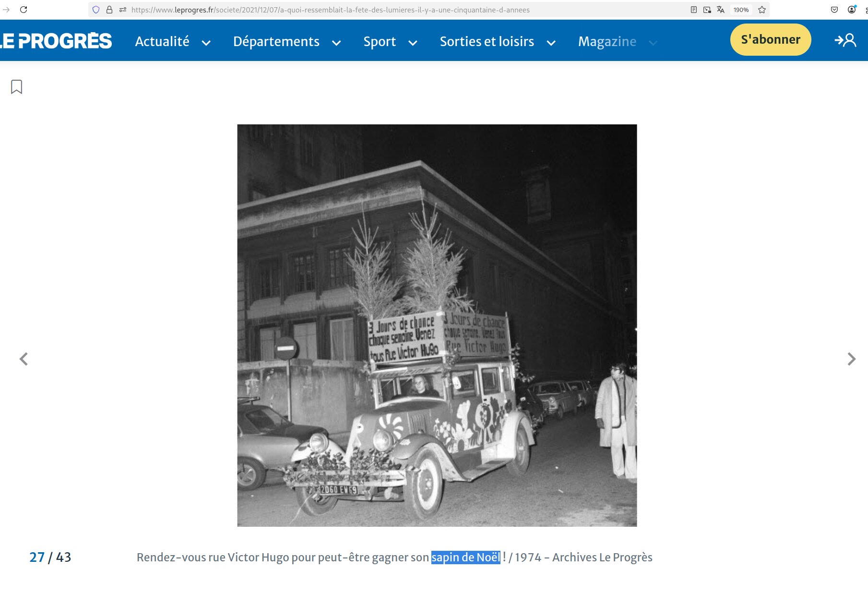The width and height of the screenshot is (868, 594).
Task: Open the Pocket save icon
Action: 834,10
